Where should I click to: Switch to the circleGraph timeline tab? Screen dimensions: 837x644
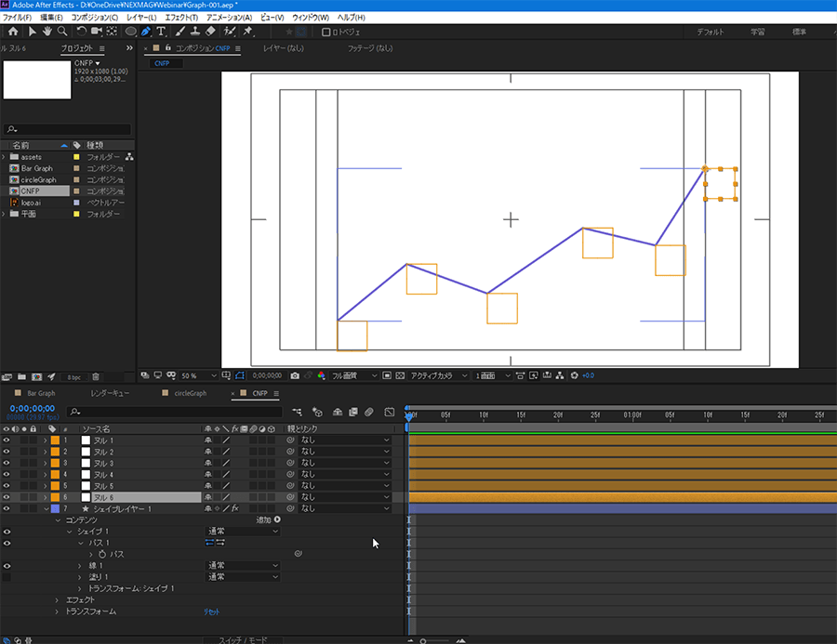[x=190, y=393]
